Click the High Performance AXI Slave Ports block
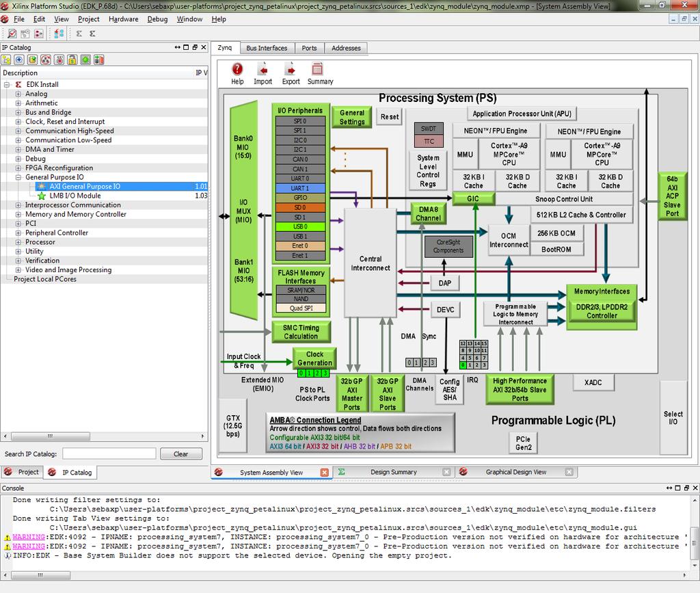The image size is (700, 593). [520, 389]
